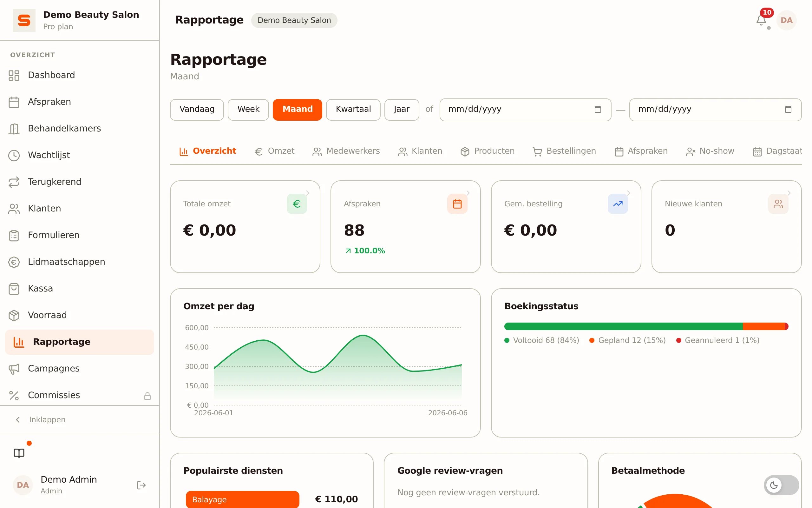Click the euro icon on Totale omzet card

tap(297, 204)
